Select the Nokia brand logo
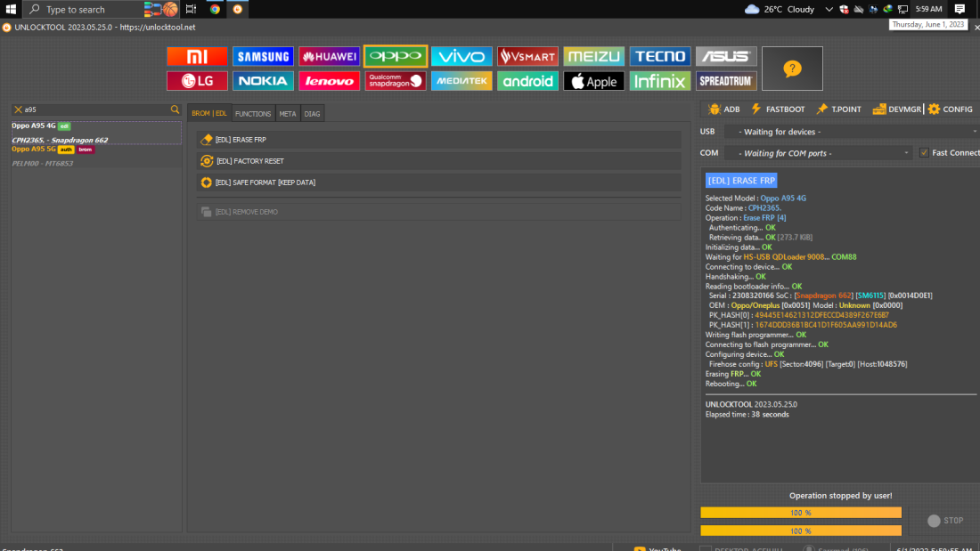The width and height of the screenshot is (980, 551). (x=263, y=81)
